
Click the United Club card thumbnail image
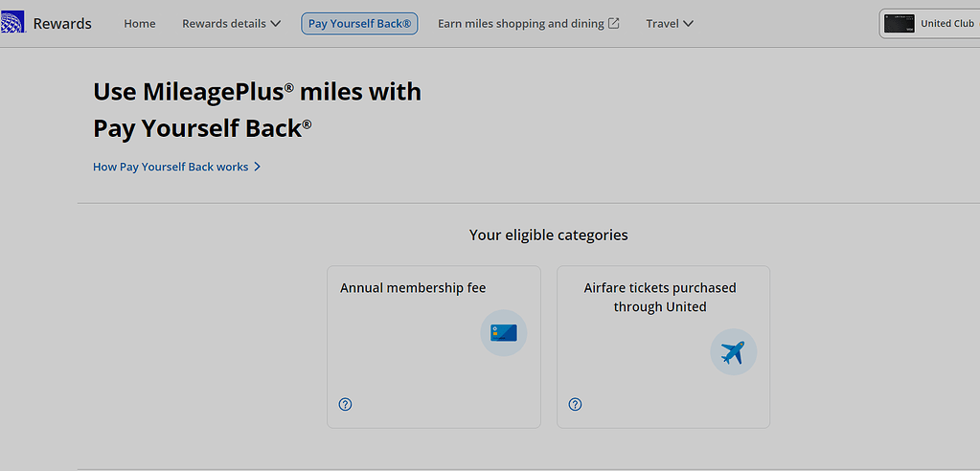(x=900, y=24)
